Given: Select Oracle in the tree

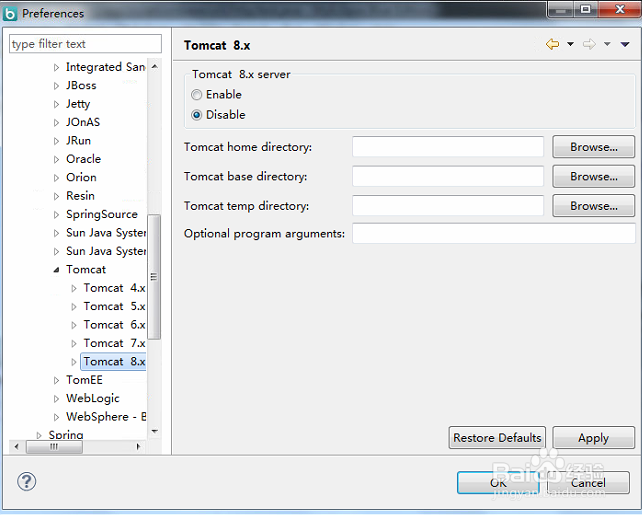Looking at the screenshot, I should click(x=84, y=159).
